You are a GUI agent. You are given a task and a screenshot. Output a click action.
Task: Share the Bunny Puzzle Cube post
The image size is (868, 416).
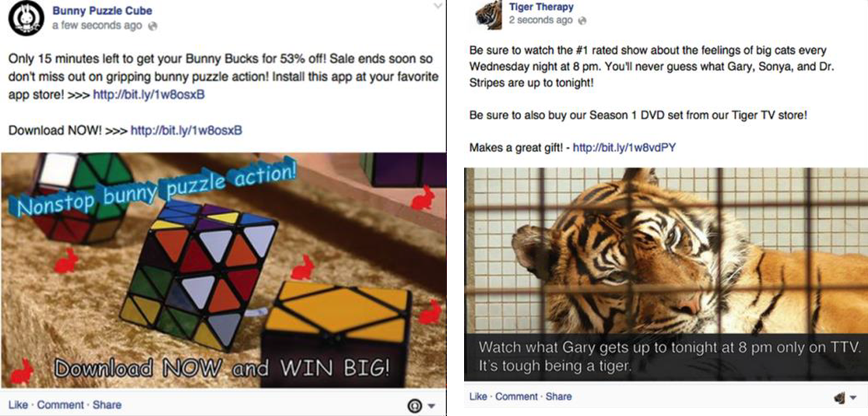coord(107,405)
